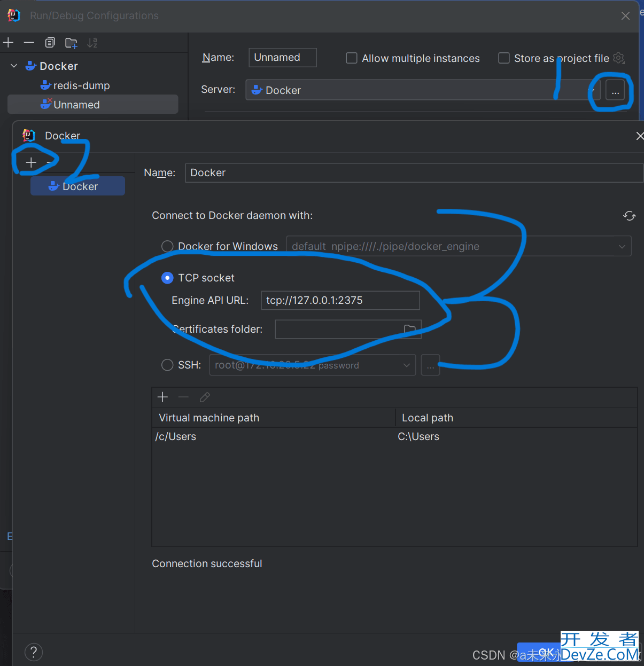Open the help button in the Docker dialog

pos(34,652)
